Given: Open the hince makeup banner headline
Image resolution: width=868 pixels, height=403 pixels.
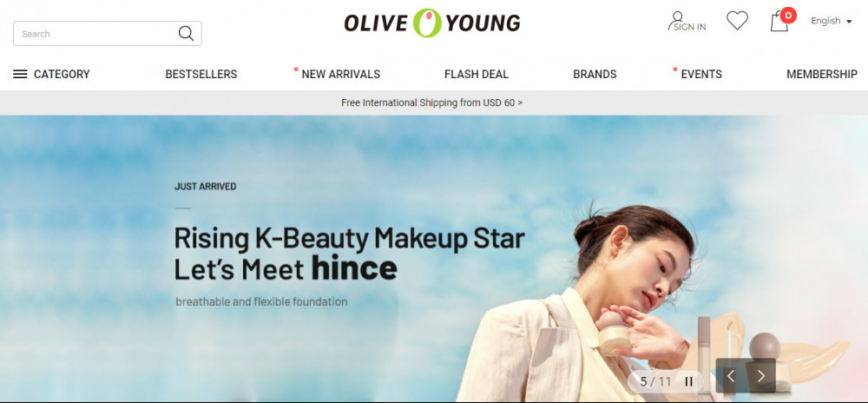Looking at the screenshot, I should pyautogui.click(x=349, y=254).
